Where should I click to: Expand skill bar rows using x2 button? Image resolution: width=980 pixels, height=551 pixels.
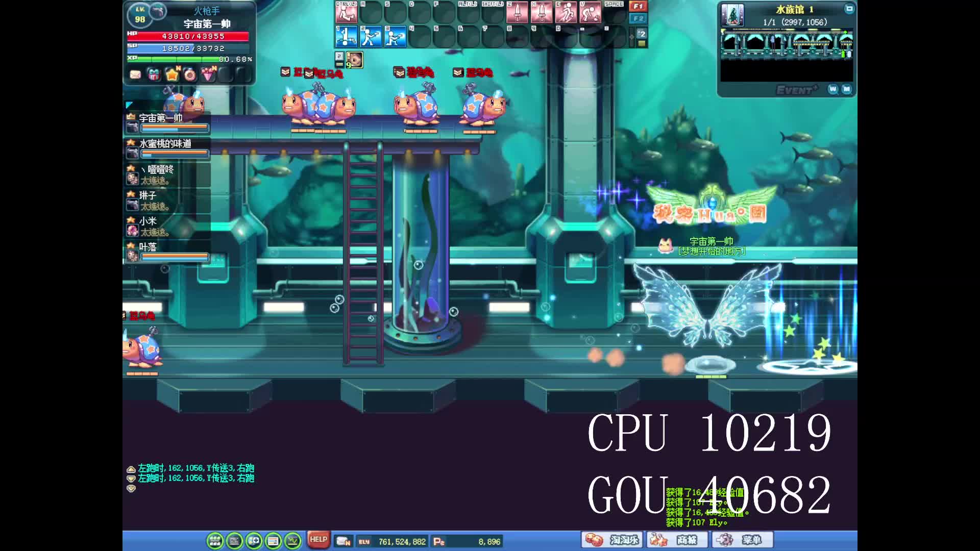point(642,34)
